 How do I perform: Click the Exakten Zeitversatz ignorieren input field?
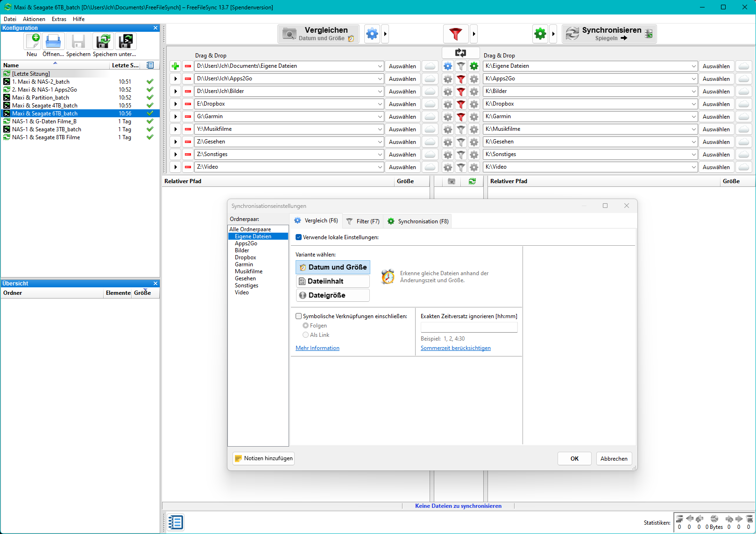(469, 327)
